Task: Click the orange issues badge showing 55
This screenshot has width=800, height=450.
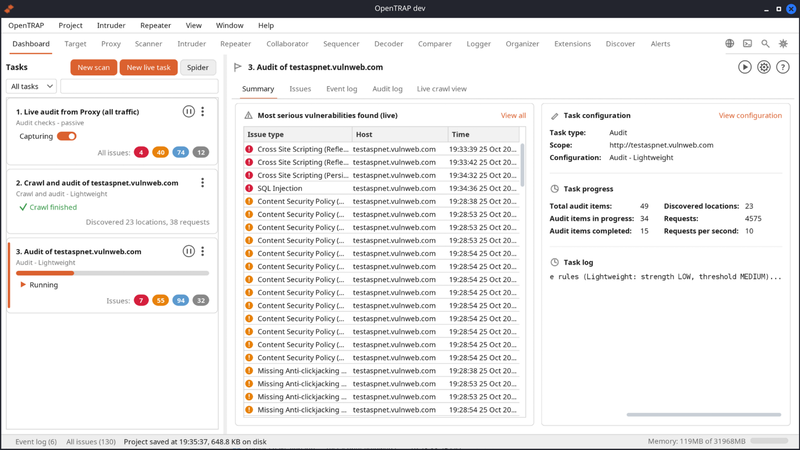Action: point(160,301)
